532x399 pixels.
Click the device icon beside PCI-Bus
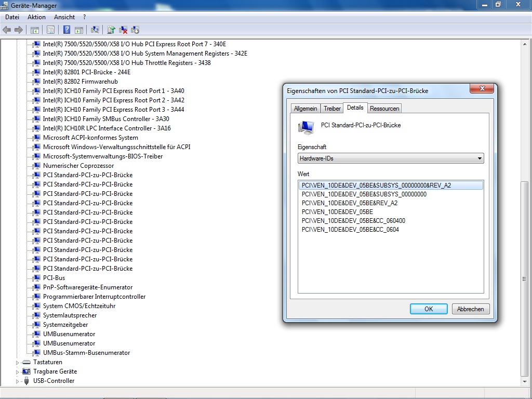(37, 278)
